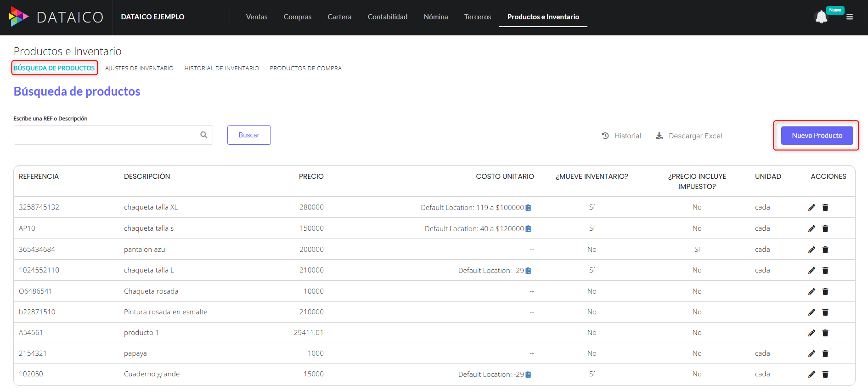Screen dimensions: 868x392
Task: Click the UNIDAD column header
Action: click(x=768, y=176)
